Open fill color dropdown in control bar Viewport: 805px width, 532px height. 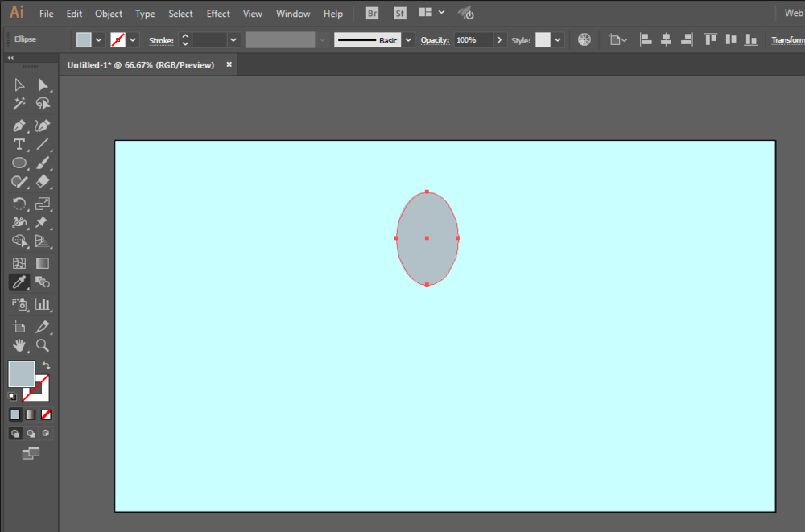98,40
